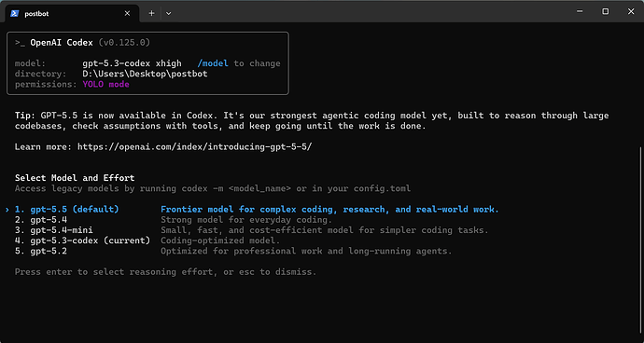Choose model option 3. gpt-5.4-mini
This screenshot has width=644, height=343.
[x=54, y=230]
